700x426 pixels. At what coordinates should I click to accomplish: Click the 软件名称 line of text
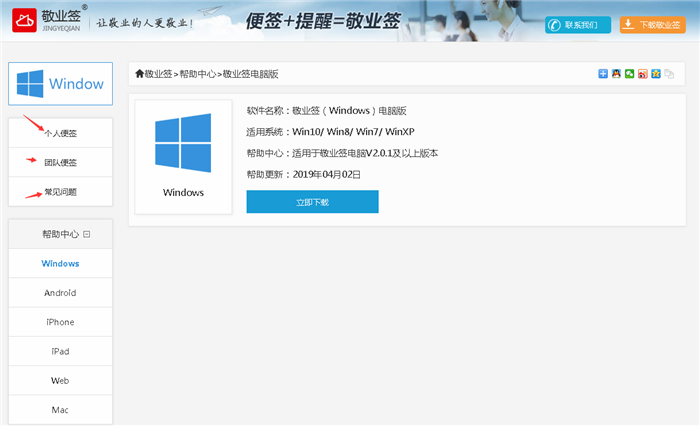(x=326, y=111)
